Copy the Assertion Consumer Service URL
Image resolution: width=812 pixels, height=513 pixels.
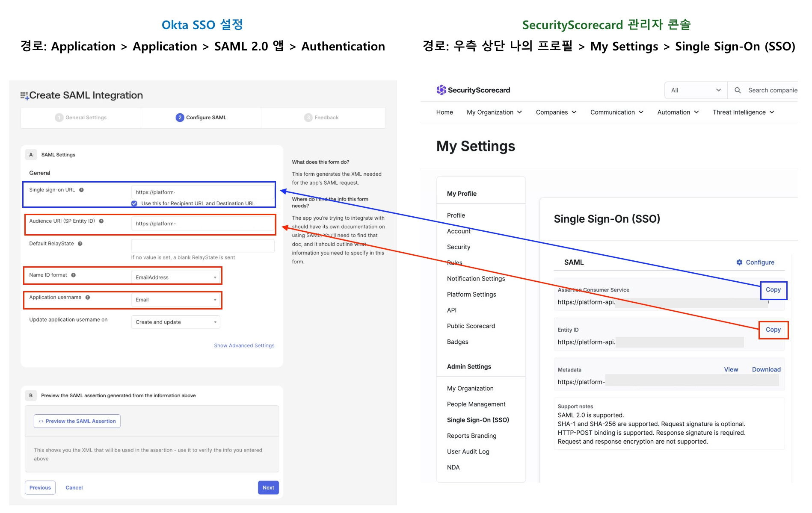coord(773,290)
